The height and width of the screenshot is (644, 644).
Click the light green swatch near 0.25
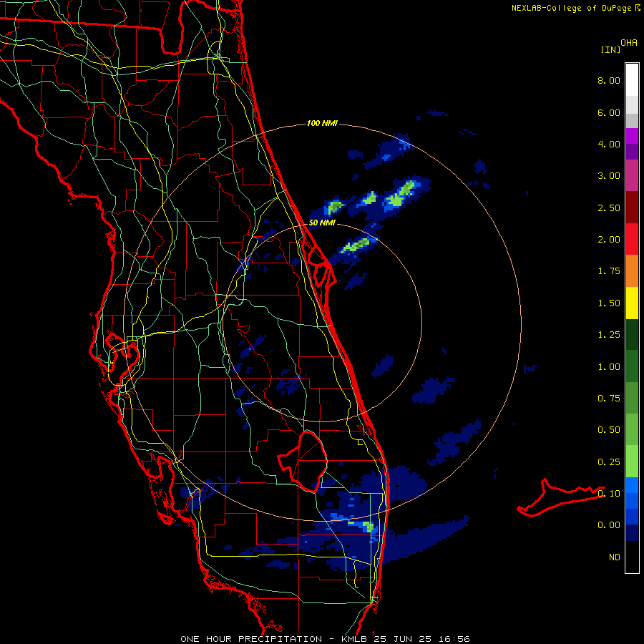coord(632,462)
